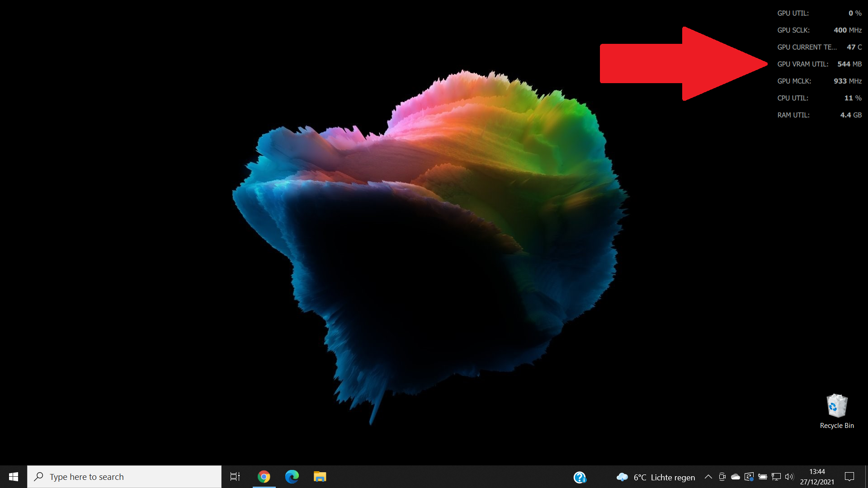Open weather widget showing 6°C Lichte regen

[656, 477]
